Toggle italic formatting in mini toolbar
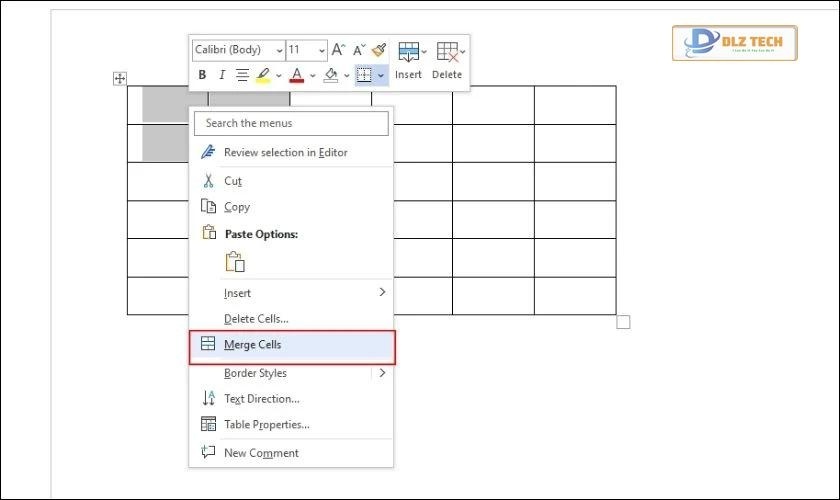The width and height of the screenshot is (840, 500). (x=222, y=75)
